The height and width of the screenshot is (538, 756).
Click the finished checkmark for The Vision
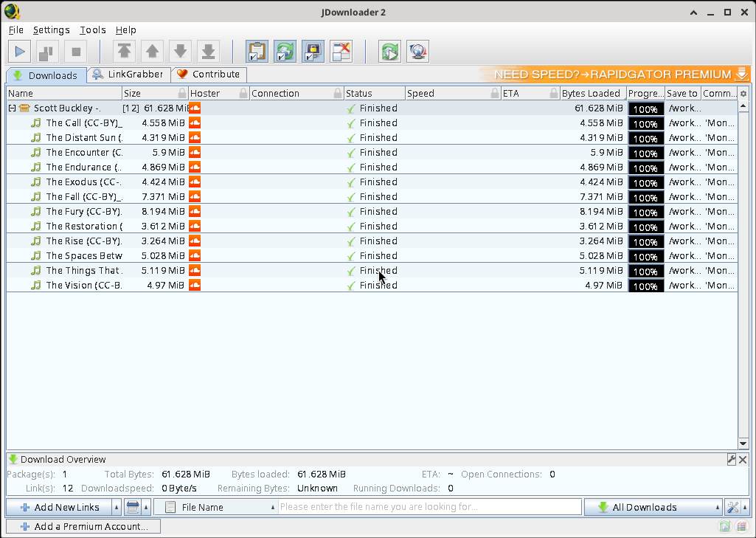(351, 286)
